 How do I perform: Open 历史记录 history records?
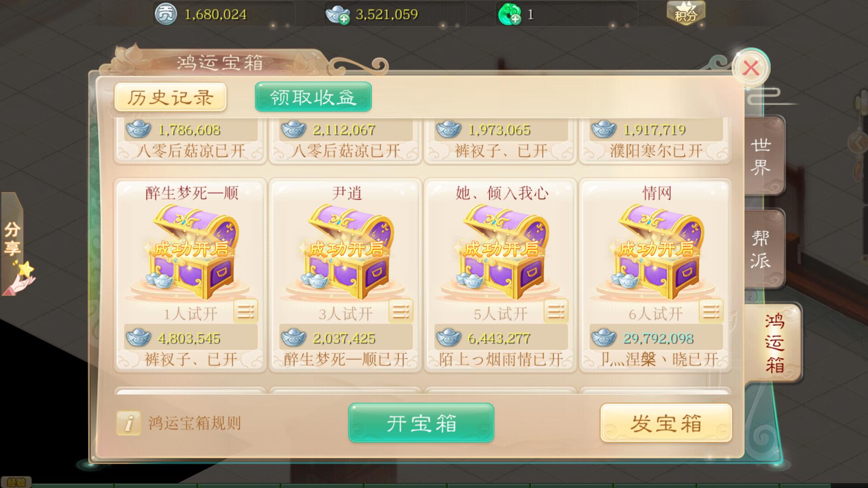[170, 97]
